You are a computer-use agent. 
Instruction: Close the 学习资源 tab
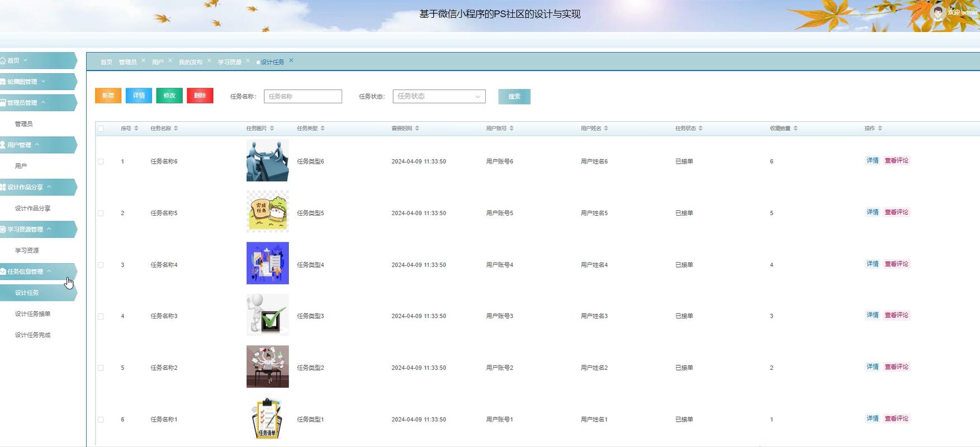coord(248,60)
